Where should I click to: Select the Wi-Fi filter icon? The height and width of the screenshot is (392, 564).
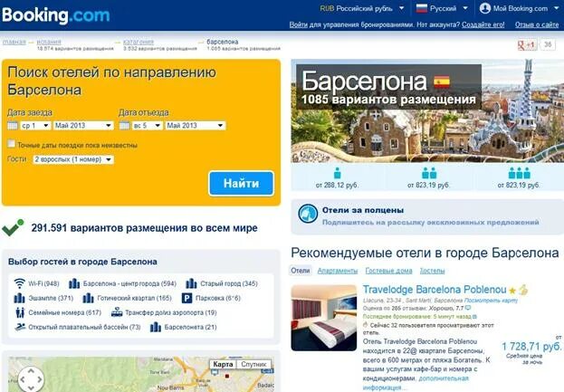19,283
